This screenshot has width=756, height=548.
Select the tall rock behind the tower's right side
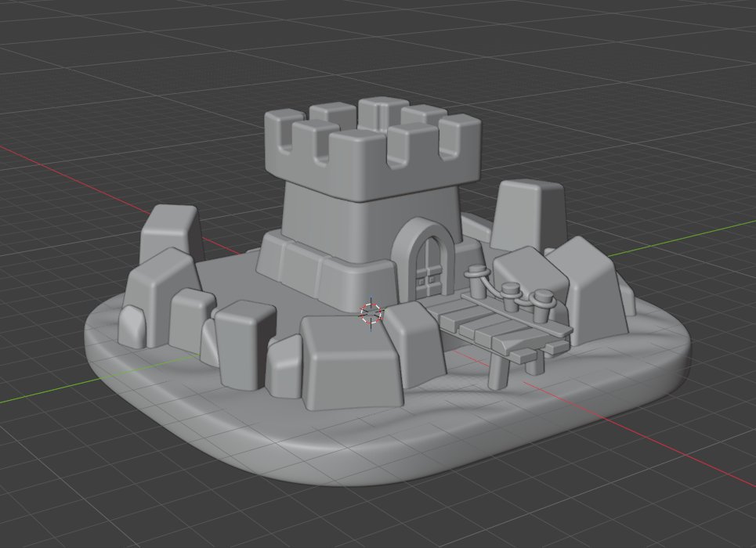tap(529, 215)
